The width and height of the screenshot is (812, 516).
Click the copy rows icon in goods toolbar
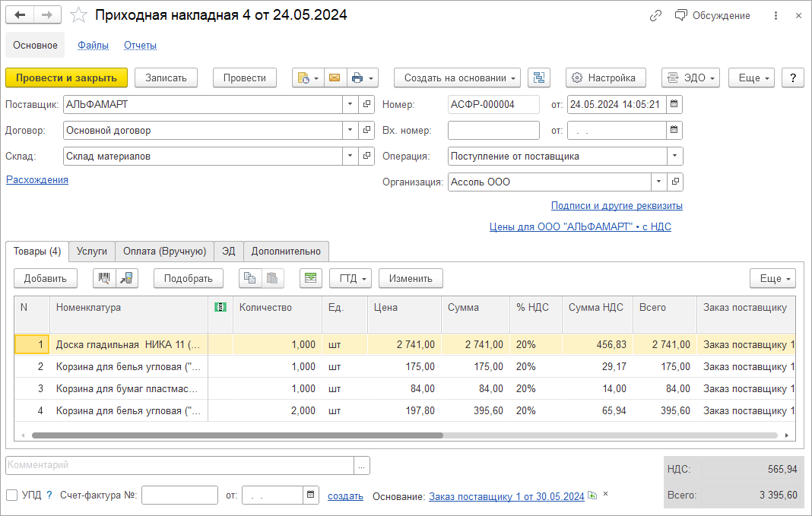250,278
